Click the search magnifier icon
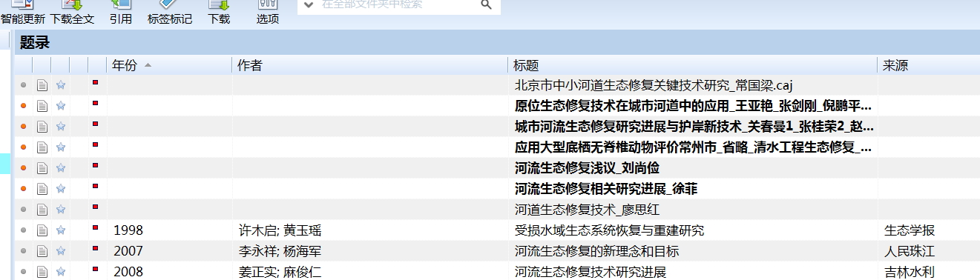Viewport: 980px width, 280px height. click(487, 4)
